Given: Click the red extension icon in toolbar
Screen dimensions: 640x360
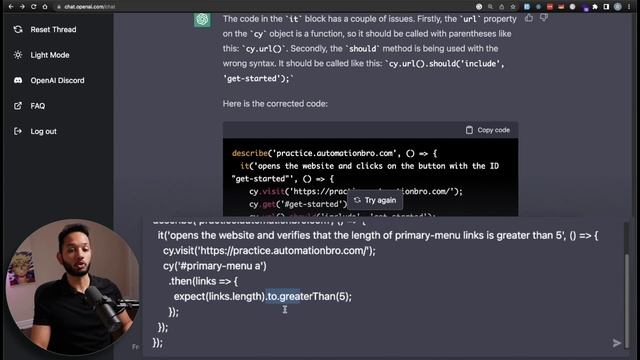Looking at the screenshot, I should (x=550, y=7).
